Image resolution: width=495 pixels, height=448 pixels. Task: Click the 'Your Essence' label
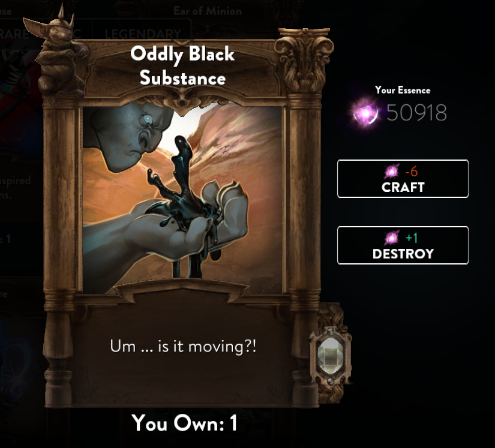403,90
